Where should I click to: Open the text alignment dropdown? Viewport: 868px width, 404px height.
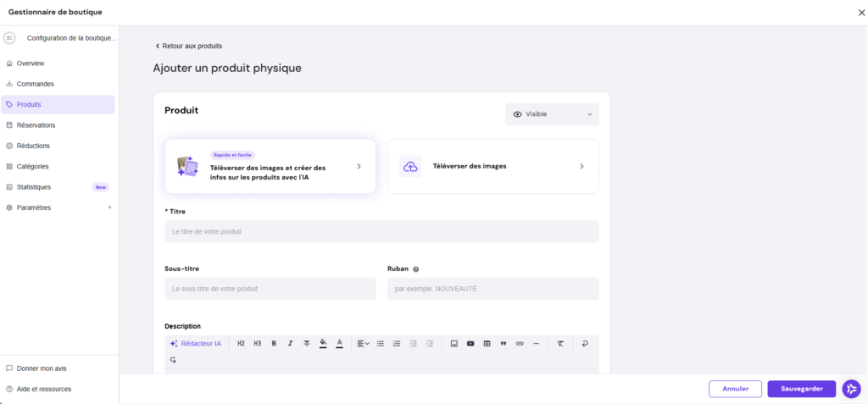[363, 343]
